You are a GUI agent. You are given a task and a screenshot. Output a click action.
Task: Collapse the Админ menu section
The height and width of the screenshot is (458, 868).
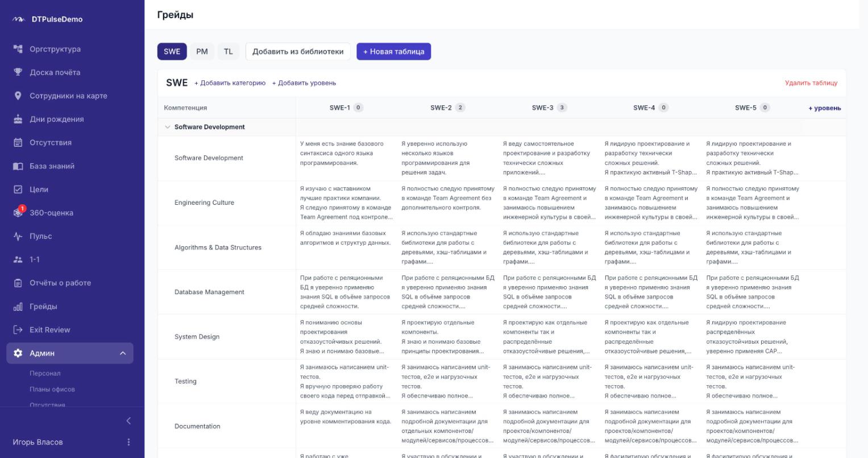123,353
